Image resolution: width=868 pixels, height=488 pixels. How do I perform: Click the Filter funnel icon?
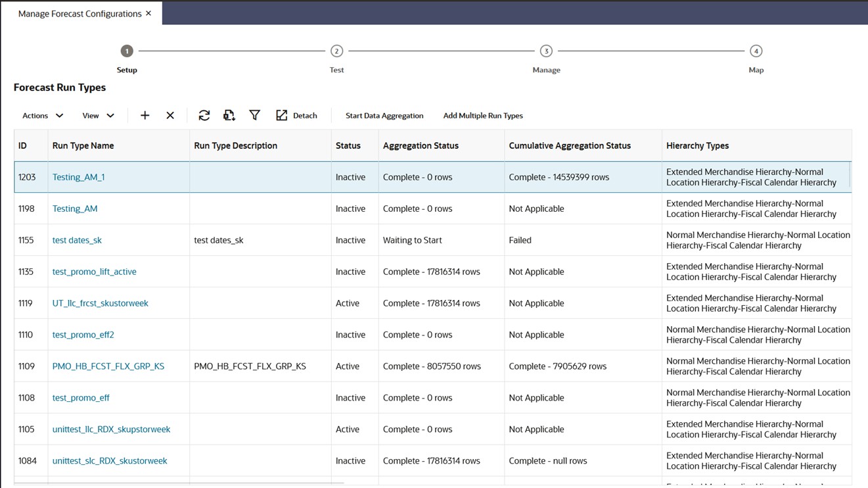coord(255,116)
